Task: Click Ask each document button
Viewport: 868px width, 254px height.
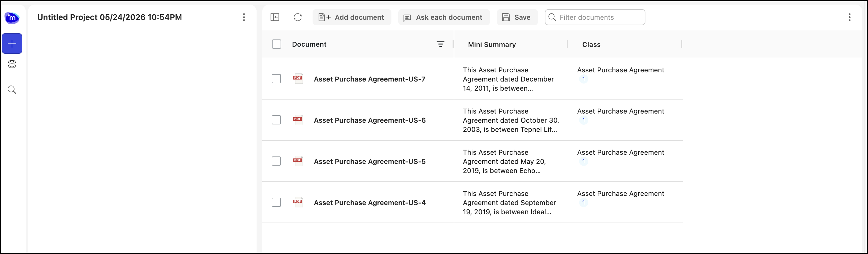Action: tap(444, 17)
